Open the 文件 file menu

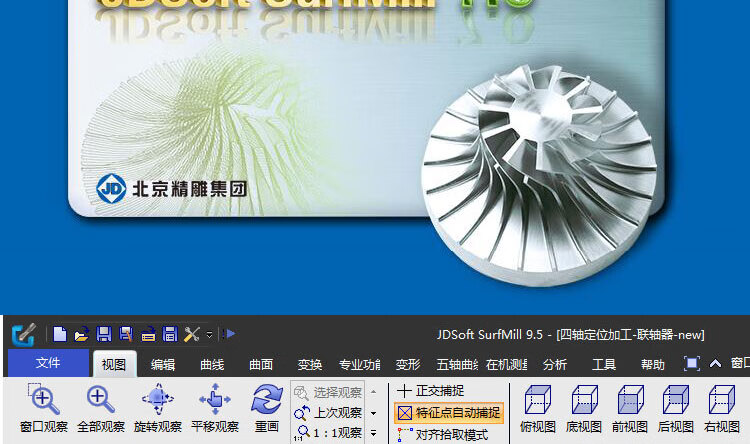click(x=48, y=363)
